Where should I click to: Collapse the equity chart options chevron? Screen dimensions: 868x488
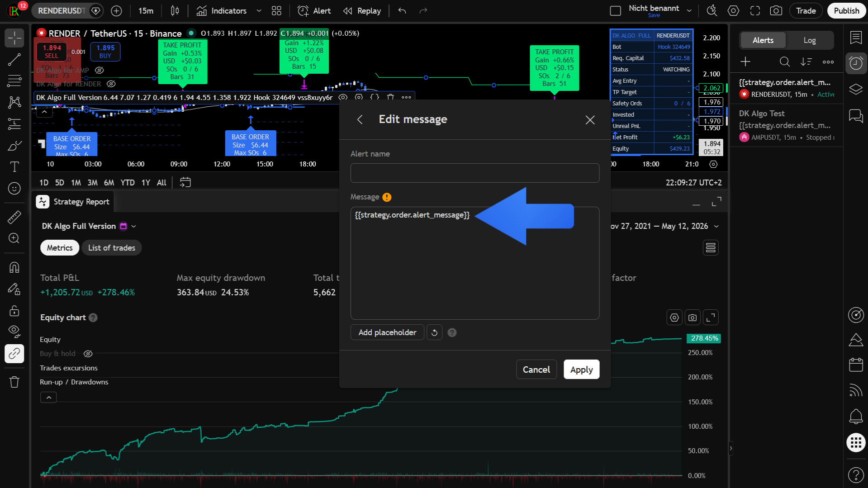click(49, 398)
